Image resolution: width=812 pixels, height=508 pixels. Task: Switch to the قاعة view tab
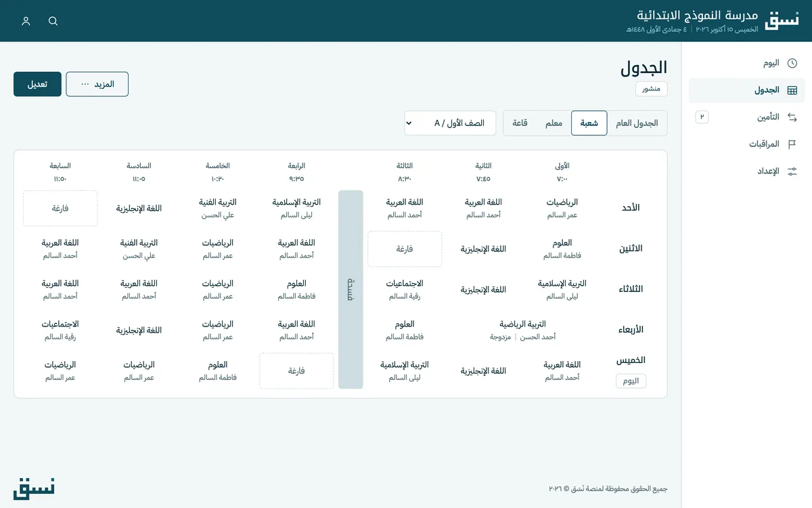(x=520, y=123)
